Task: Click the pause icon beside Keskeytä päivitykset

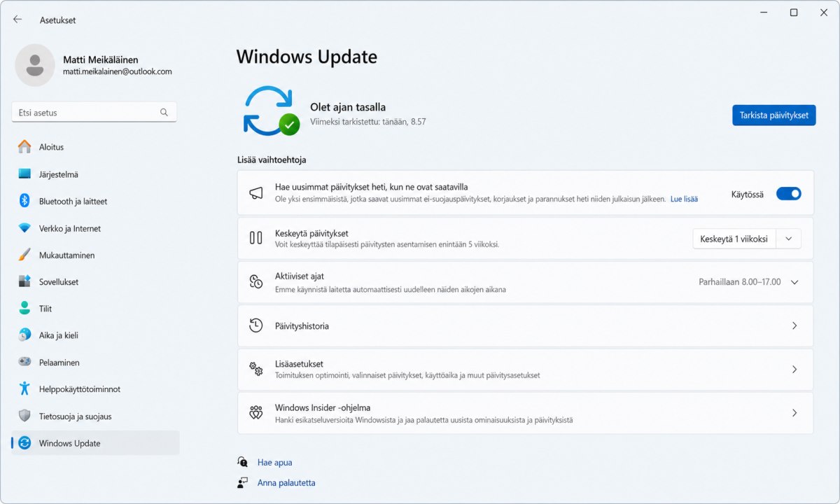Action: [256, 238]
